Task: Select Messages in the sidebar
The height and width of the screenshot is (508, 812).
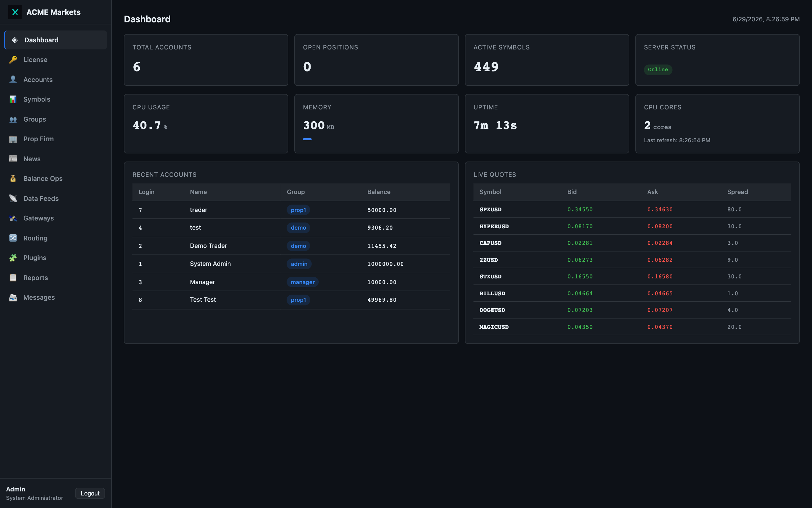Action: click(x=55, y=297)
